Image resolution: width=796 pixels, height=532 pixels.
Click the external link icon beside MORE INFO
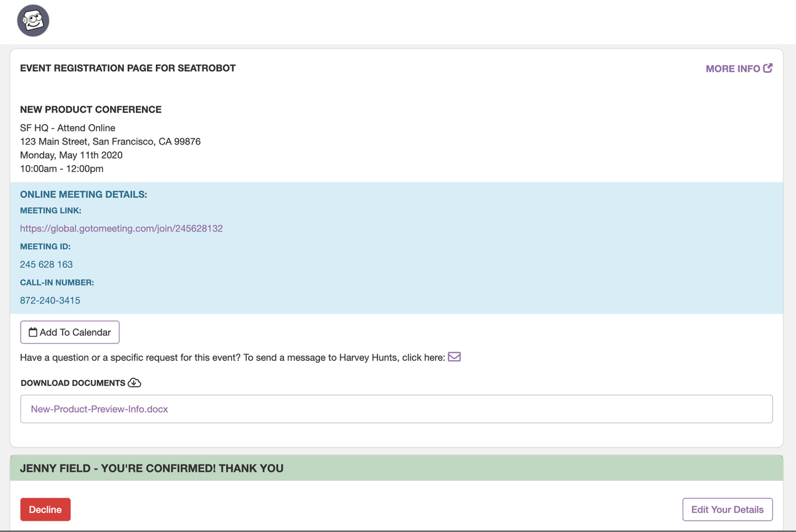[x=767, y=68]
